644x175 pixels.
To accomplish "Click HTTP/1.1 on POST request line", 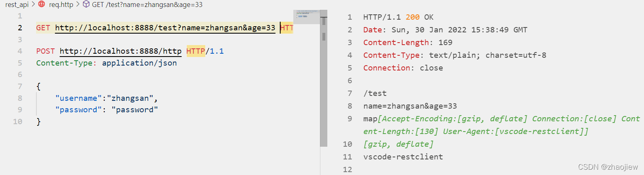I will [205, 51].
